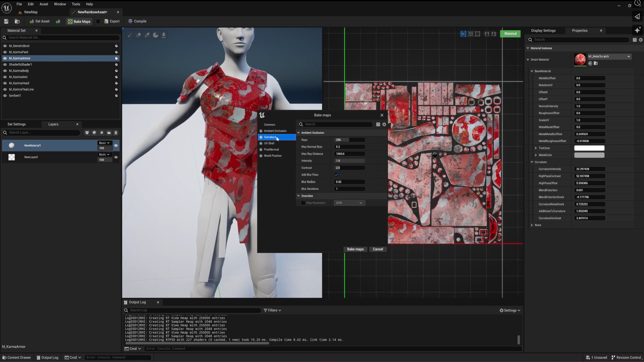
Task: Toggle visibility of NewLayer0 layer
Action: click(116, 157)
